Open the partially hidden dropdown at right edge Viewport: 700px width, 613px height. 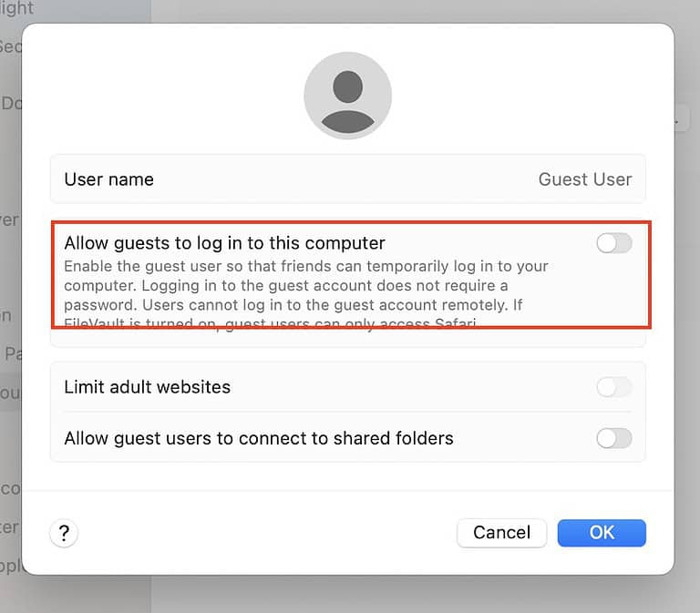(681, 119)
